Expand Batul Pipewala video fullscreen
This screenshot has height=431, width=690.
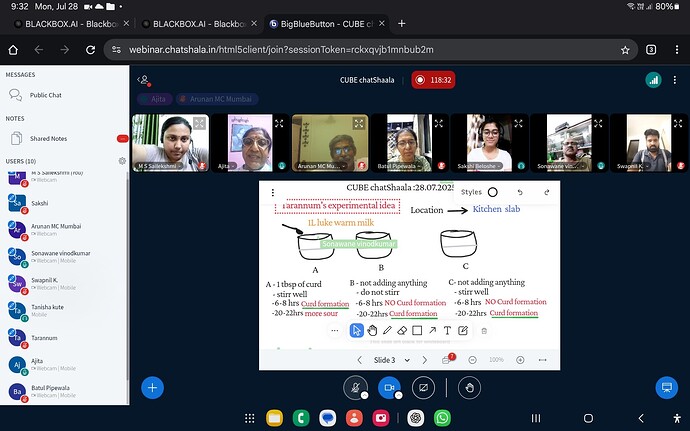click(439, 124)
